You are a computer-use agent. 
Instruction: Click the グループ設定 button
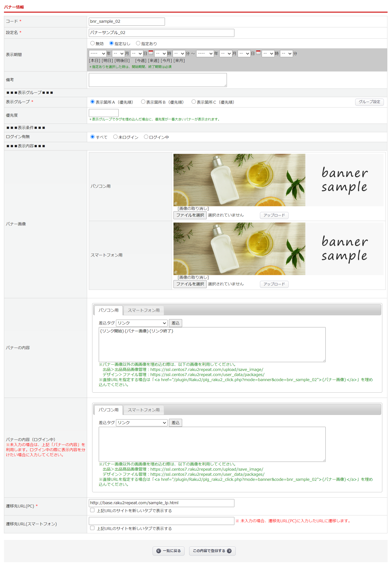coord(369,102)
